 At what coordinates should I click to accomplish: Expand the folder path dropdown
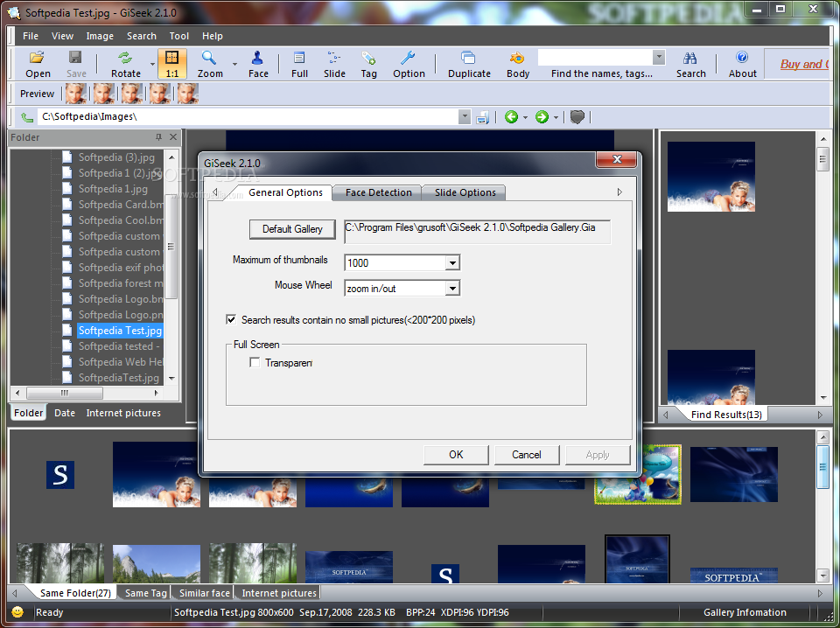[465, 116]
